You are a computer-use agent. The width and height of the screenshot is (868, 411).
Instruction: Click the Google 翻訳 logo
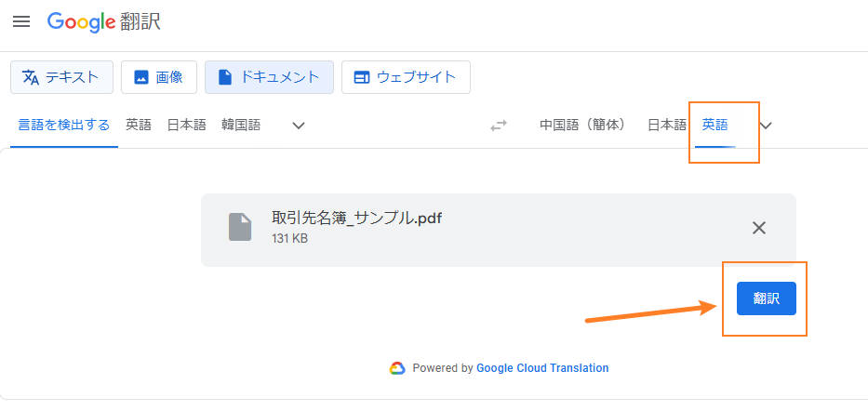coord(104,22)
